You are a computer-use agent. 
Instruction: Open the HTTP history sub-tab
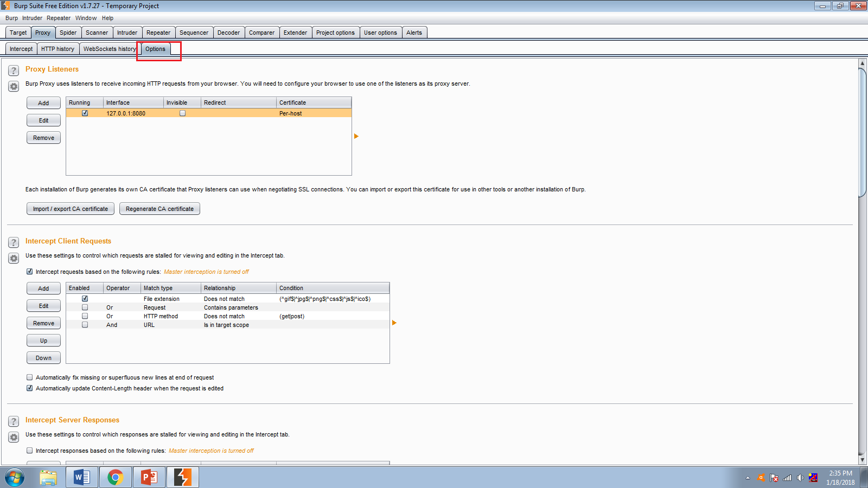coord(58,49)
